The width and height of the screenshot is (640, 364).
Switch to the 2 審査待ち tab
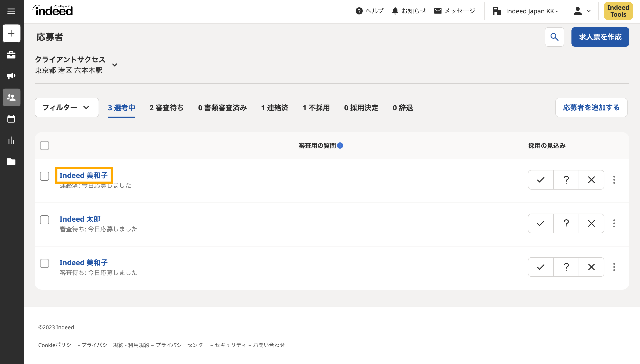tap(166, 108)
